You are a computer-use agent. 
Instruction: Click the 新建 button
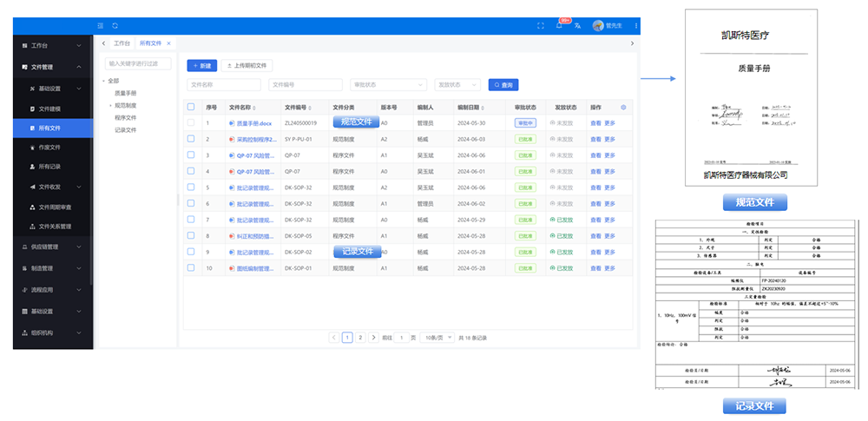[201, 65]
